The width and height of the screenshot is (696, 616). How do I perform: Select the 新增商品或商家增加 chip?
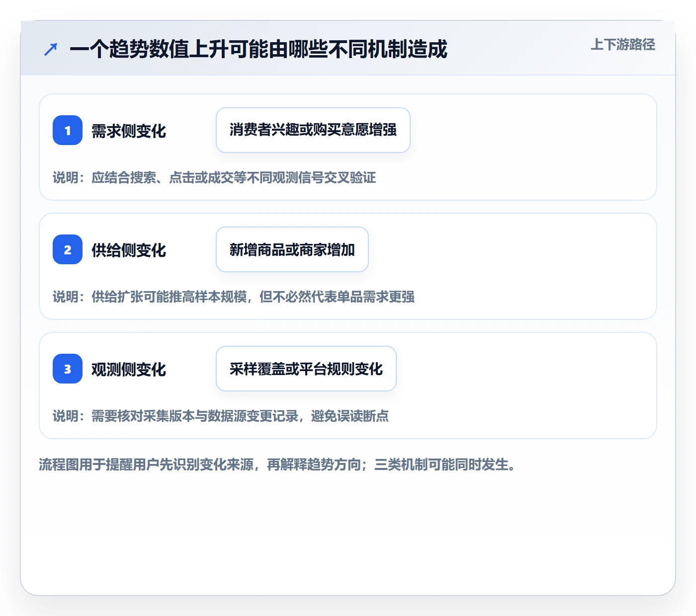(x=292, y=249)
